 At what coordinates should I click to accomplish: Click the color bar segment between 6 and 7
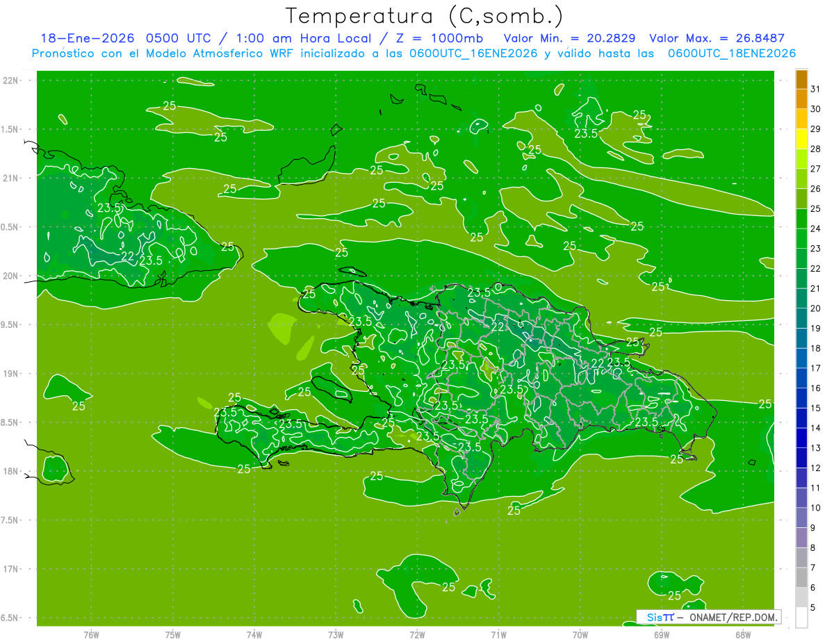coord(801,578)
